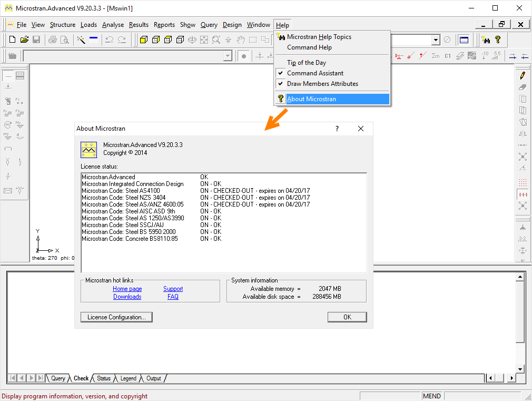
Task: Switch to the Status output tab
Action: point(103,378)
